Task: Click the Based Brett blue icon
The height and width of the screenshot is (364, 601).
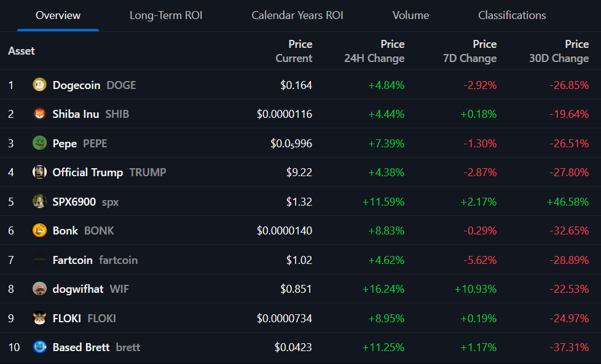Action: point(39,347)
